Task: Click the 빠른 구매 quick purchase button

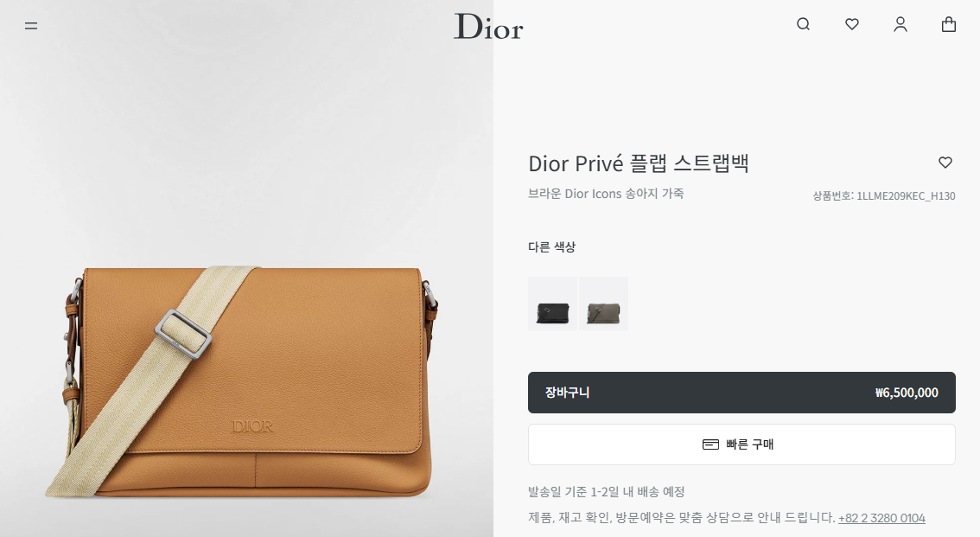Action: [741, 444]
